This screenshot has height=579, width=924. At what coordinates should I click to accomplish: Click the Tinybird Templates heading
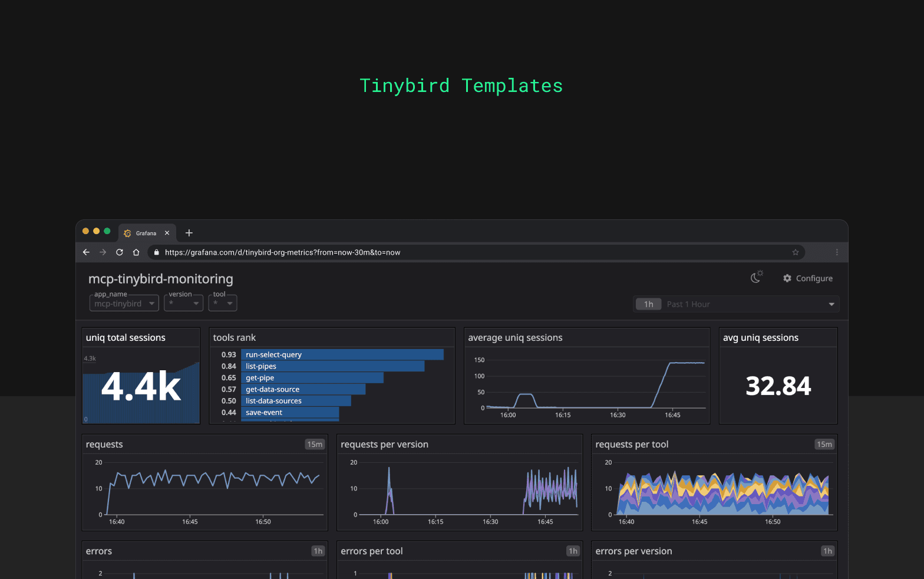461,86
